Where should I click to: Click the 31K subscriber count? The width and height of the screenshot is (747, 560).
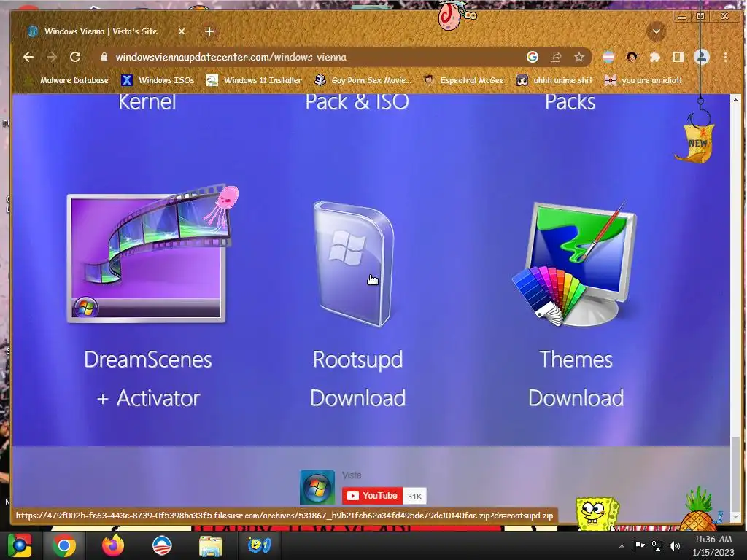[x=414, y=496]
